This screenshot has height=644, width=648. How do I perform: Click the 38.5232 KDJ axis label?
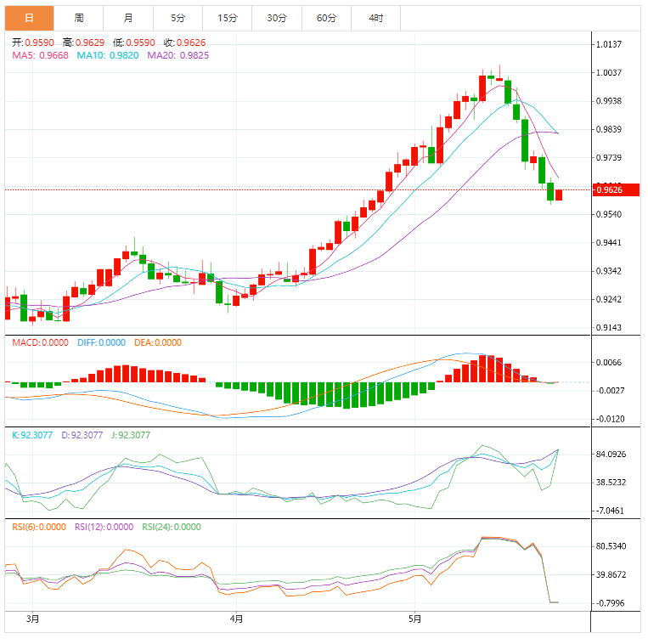click(x=611, y=483)
